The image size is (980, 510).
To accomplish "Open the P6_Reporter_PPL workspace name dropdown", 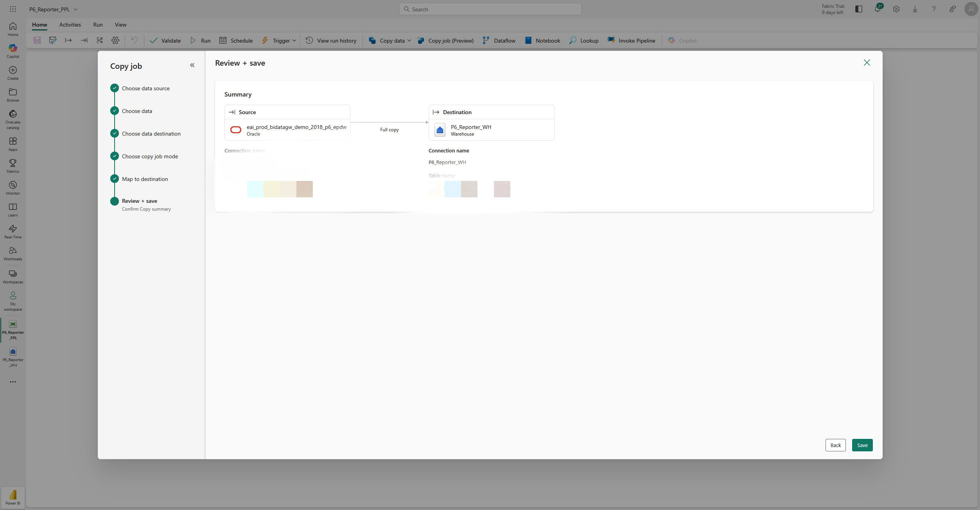I will point(53,9).
